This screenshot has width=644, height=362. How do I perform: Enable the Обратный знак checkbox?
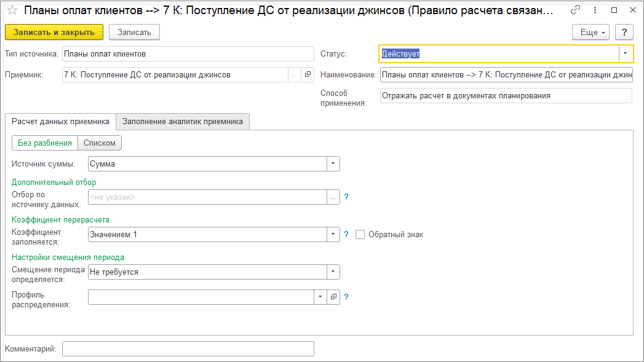pyautogui.click(x=360, y=235)
